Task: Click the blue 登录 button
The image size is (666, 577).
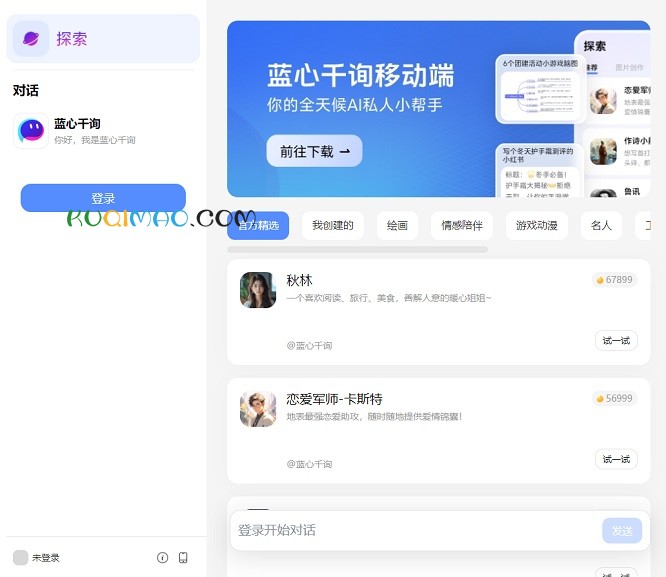Action: (x=103, y=198)
